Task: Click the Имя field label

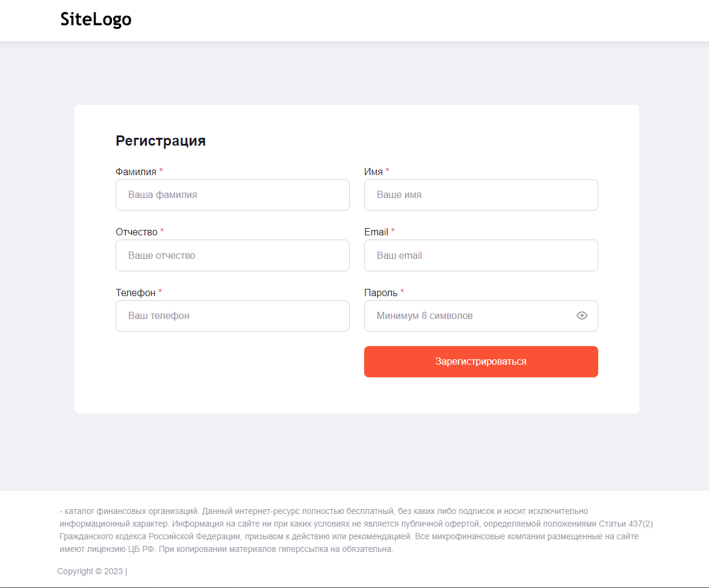Action: pos(373,172)
